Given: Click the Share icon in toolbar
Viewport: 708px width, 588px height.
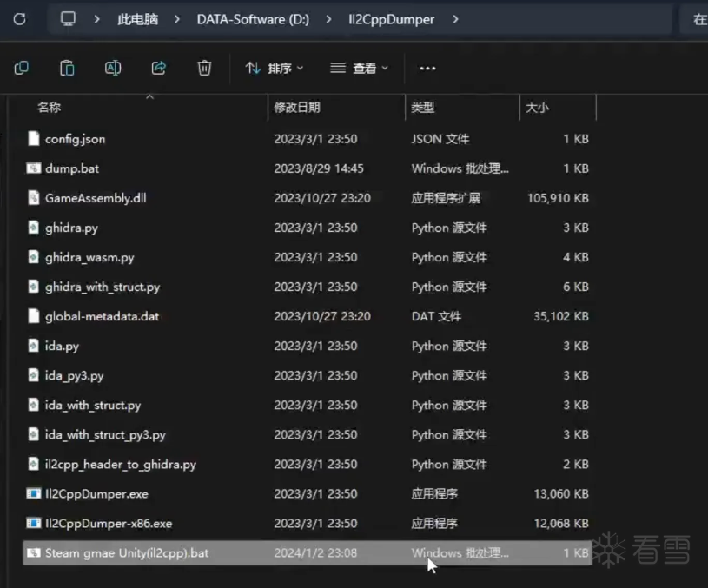Looking at the screenshot, I should [158, 69].
